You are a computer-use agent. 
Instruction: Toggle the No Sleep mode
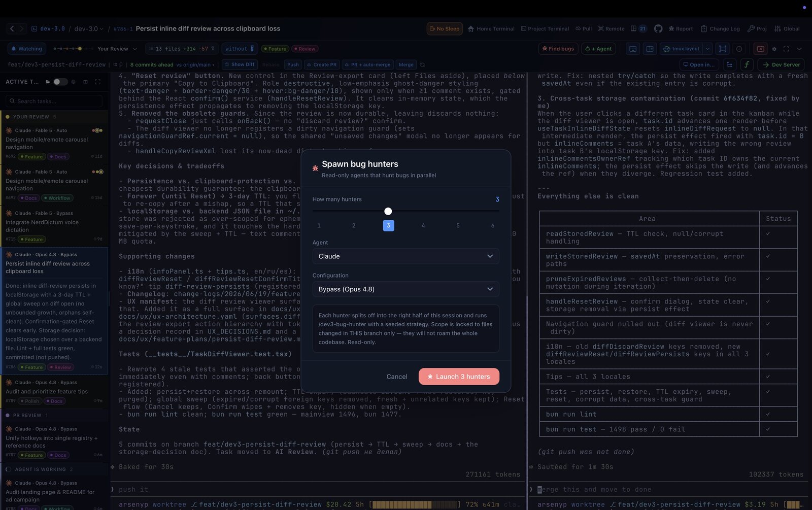pos(445,29)
